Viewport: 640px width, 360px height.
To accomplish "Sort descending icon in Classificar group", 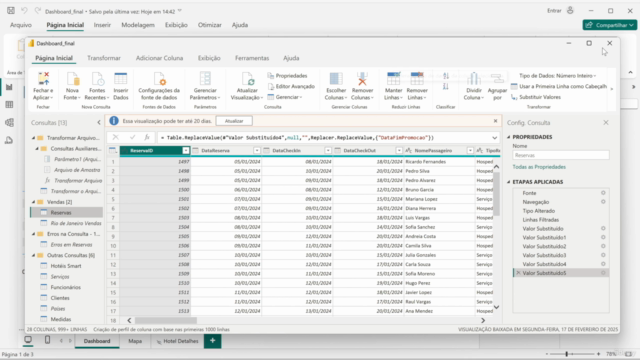I will 446,87.
